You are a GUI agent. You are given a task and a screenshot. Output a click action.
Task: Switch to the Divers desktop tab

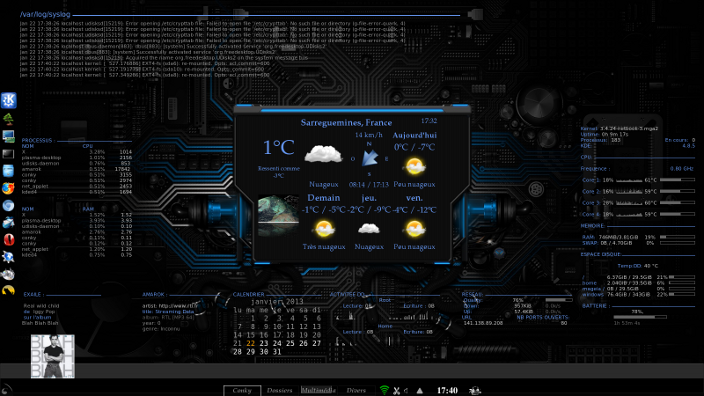[356, 391]
